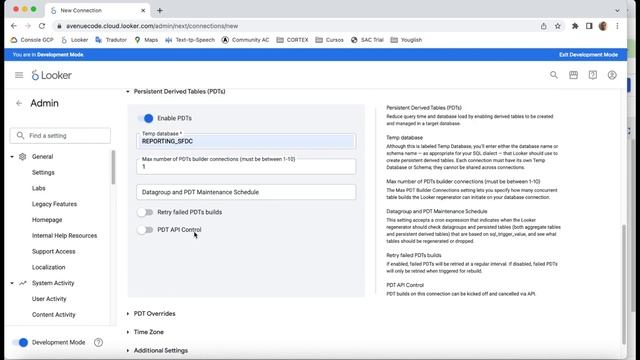Bookmark this page with the star icon
Viewport: 640px width, 360px height.
pos(558,26)
